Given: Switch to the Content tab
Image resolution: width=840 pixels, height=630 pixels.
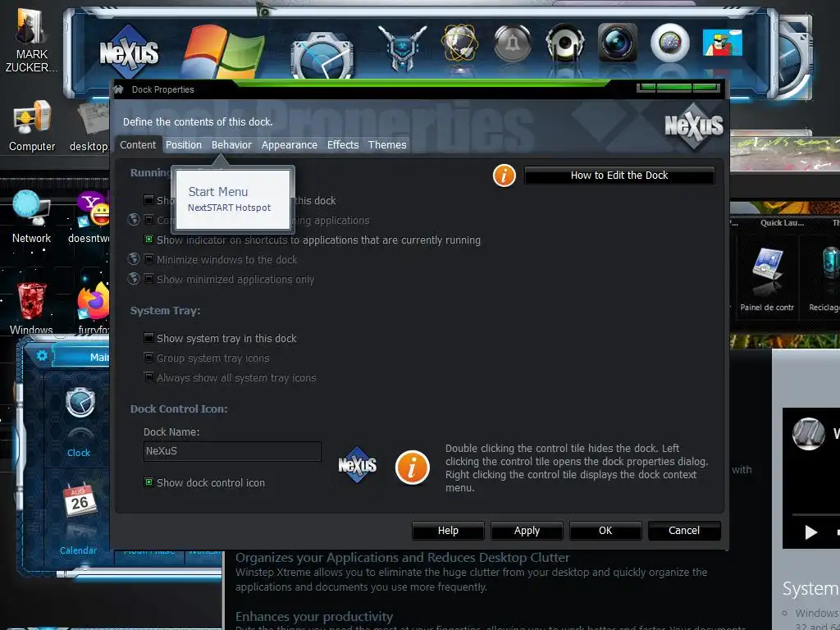Looking at the screenshot, I should (138, 144).
